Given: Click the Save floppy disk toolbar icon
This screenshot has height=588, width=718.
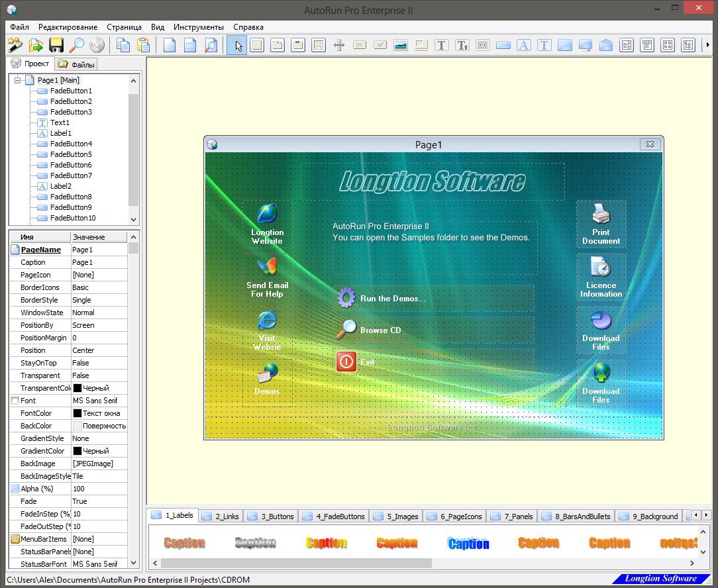Looking at the screenshot, I should [x=56, y=45].
